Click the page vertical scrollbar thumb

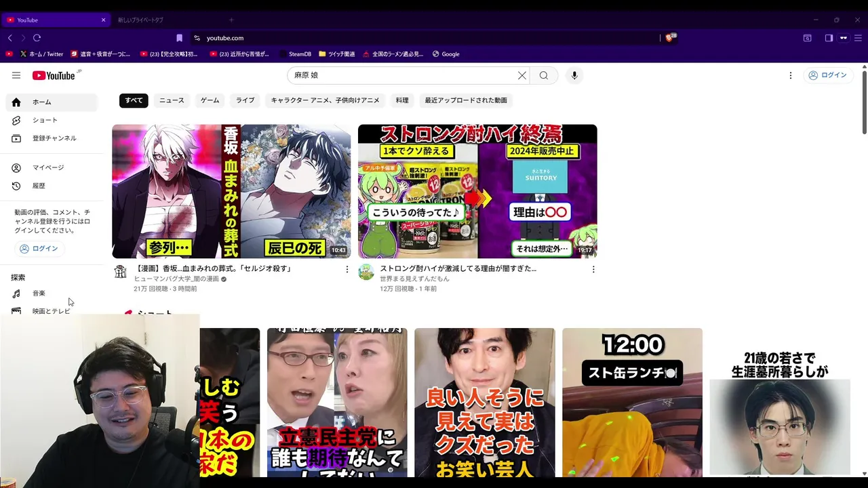tap(864, 102)
